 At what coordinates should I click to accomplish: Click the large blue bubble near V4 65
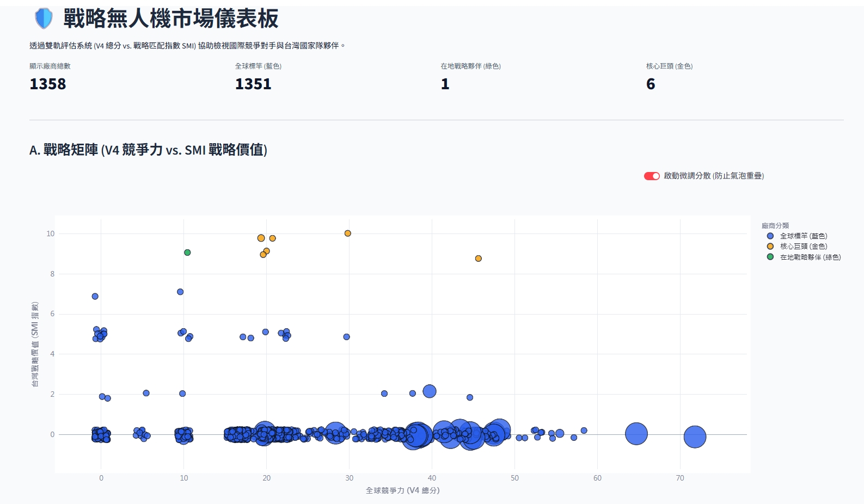(x=636, y=434)
